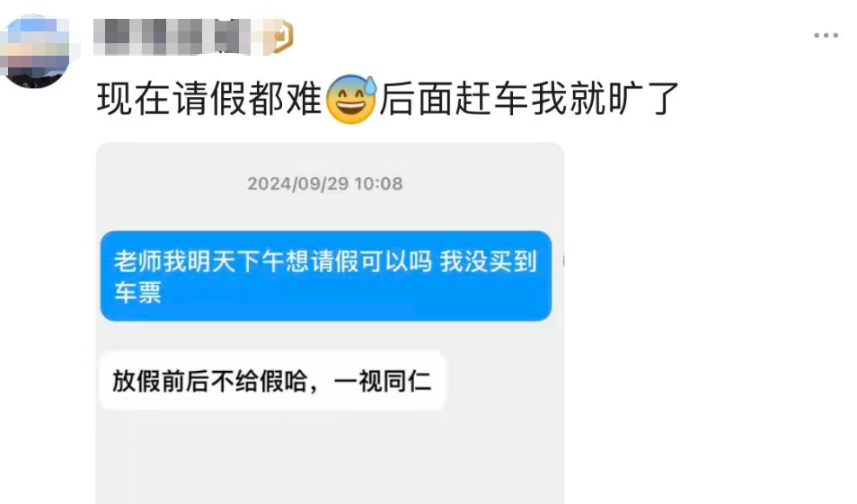Click the 2024/09/29 10:08 timestamp
Viewport: 857px width, 504px height.
click(325, 183)
